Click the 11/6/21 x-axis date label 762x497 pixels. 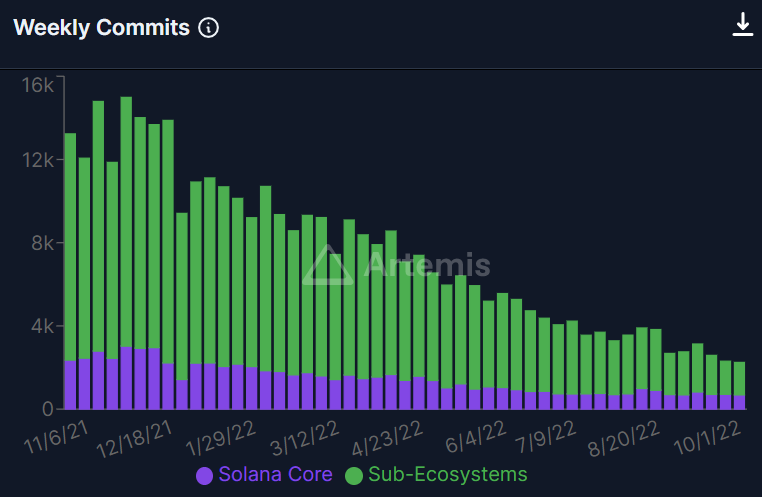[56, 437]
